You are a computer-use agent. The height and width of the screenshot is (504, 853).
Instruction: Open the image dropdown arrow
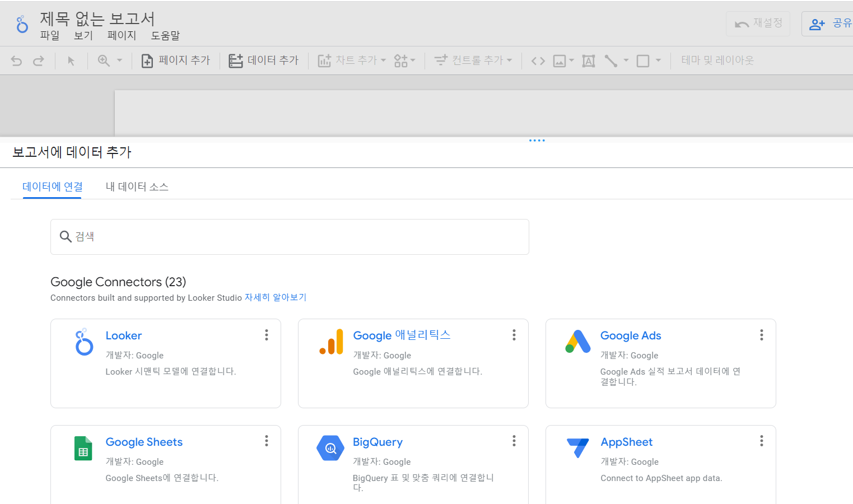pyautogui.click(x=572, y=60)
